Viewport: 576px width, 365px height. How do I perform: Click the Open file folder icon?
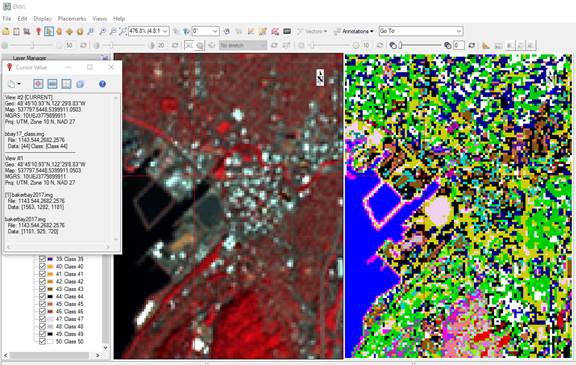tap(6, 32)
